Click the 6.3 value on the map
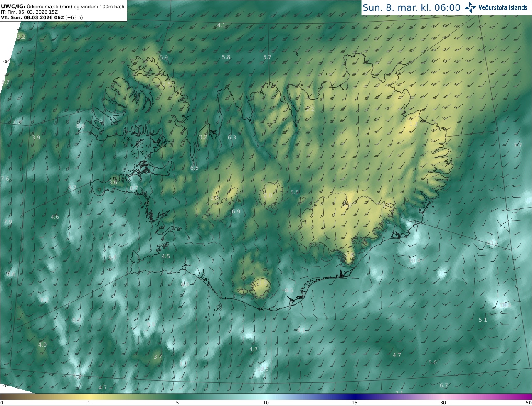This screenshot has height=406, width=532. click(232, 137)
